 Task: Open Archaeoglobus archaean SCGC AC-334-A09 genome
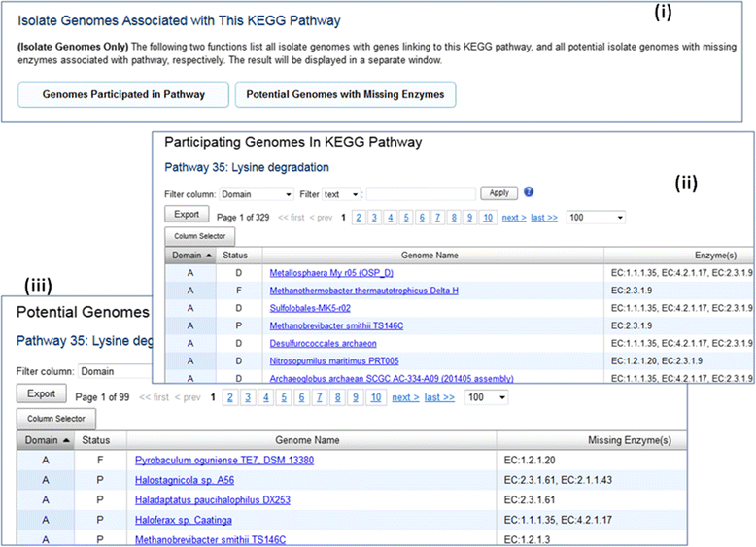click(x=392, y=378)
